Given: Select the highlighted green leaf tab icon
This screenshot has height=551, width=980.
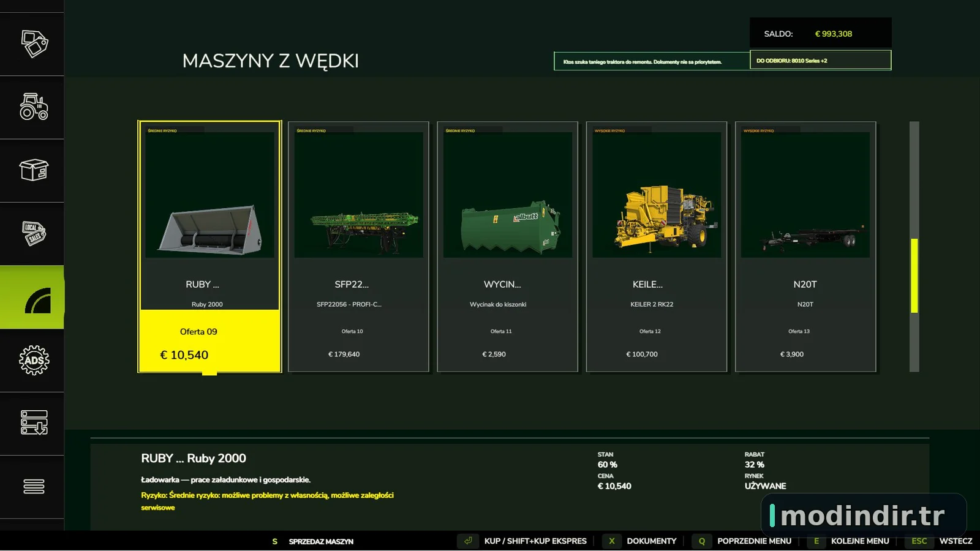Looking at the screenshot, I should pyautogui.click(x=38, y=300).
